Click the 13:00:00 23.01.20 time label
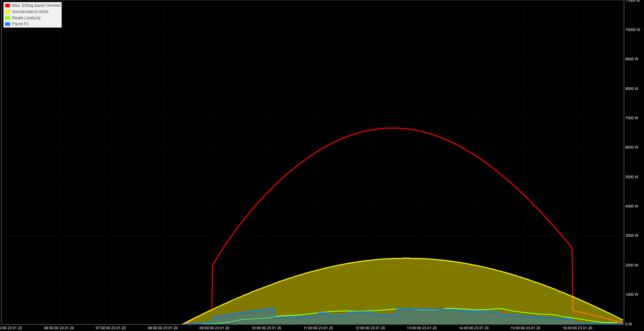 (x=422, y=328)
